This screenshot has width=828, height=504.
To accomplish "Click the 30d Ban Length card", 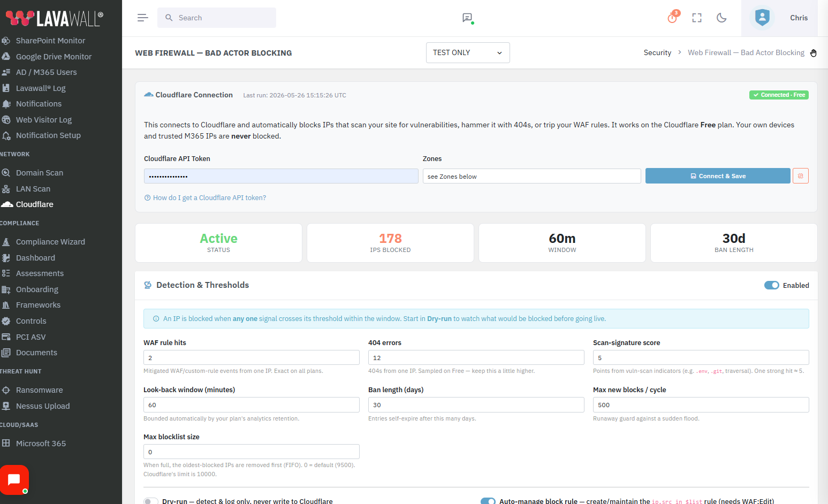I will click(x=734, y=243).
